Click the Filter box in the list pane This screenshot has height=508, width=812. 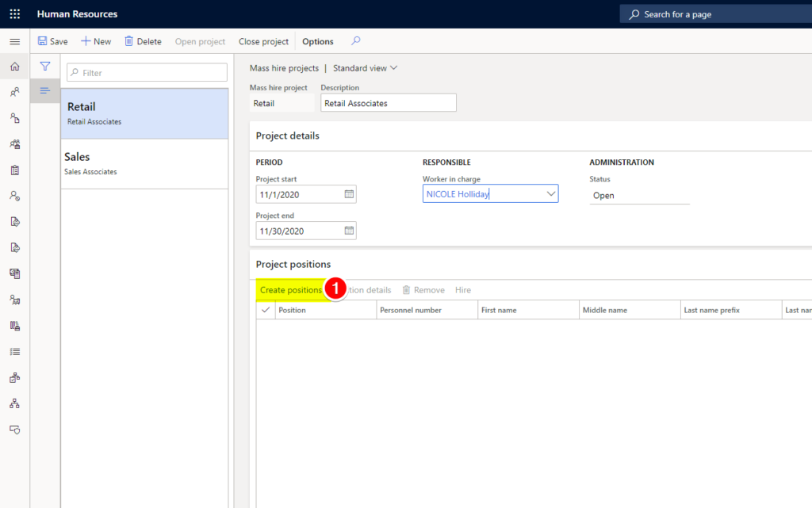(147, 72)
